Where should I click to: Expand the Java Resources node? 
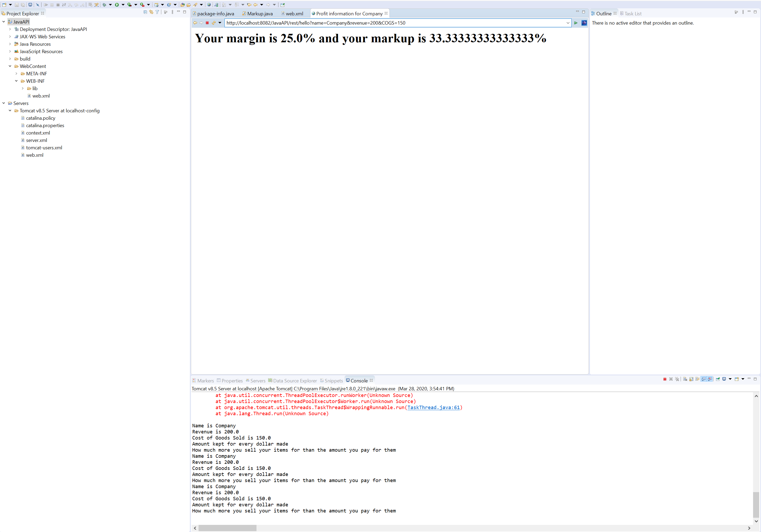[10, 44]
